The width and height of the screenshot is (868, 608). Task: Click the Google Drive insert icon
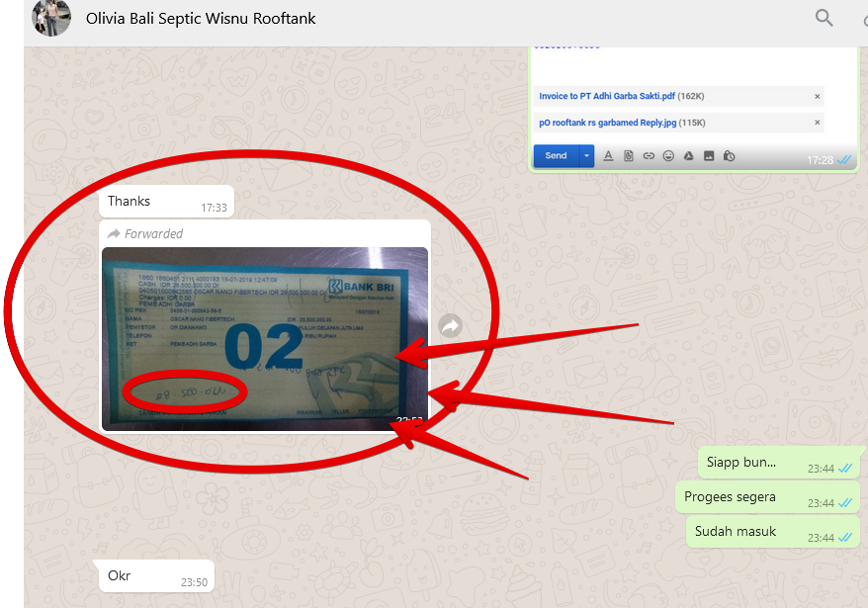688,155
